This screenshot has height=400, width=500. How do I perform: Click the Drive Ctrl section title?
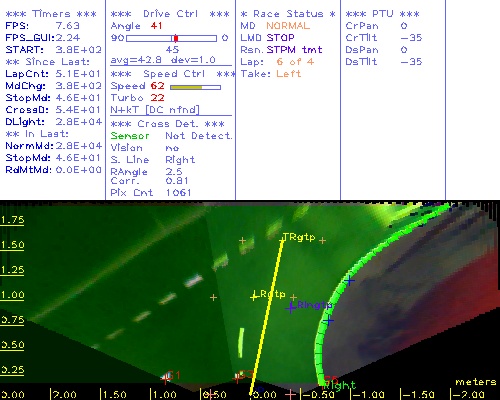point(170,14)
